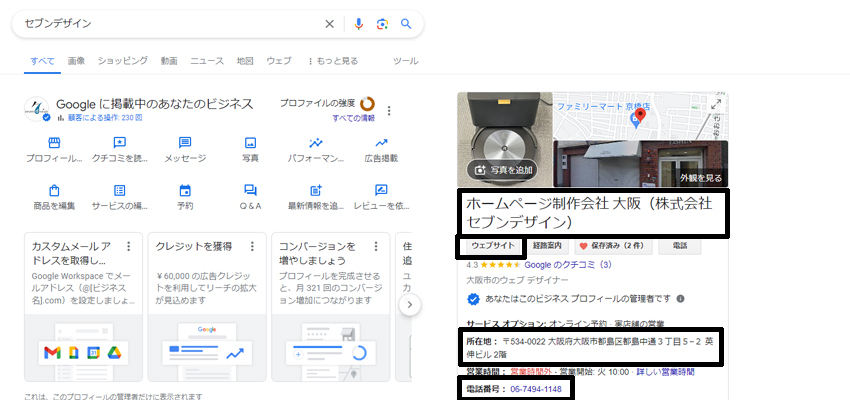Image resolution: width=850 pixels, height=400 pixels.
Task: Click the business logo avatar
Action: pyautogui.click(x=36, y=109)
